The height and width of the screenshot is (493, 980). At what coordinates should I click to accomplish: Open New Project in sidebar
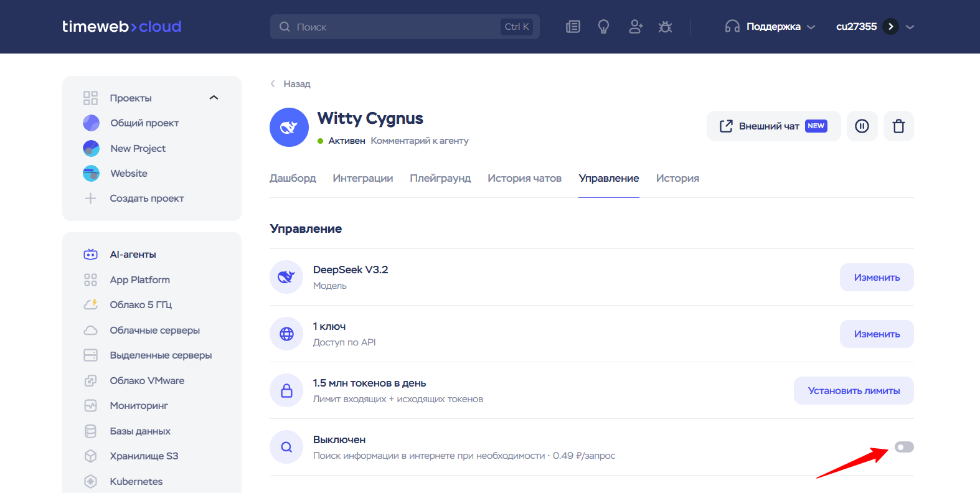tap(138, 148)
